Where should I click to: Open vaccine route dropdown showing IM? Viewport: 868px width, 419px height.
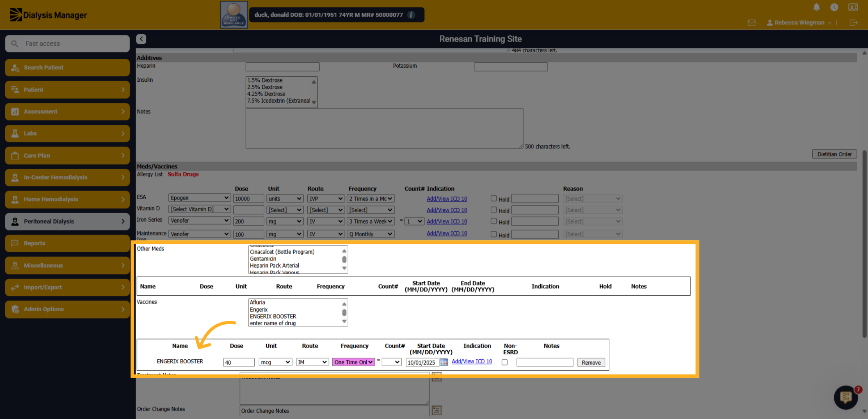click(x=312, y=362)
